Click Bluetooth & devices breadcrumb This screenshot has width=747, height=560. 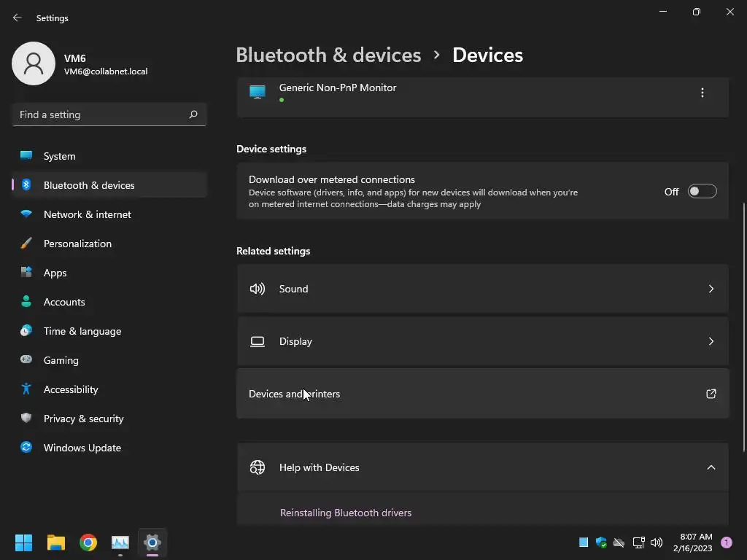click(x=328, y=55)
